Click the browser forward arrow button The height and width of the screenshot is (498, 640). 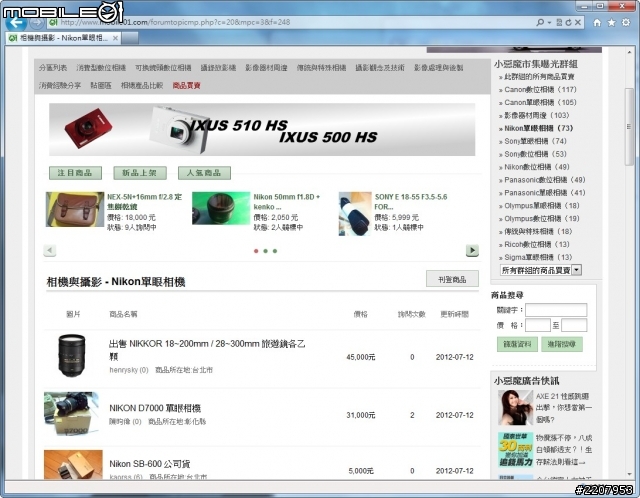click(37, 22)
